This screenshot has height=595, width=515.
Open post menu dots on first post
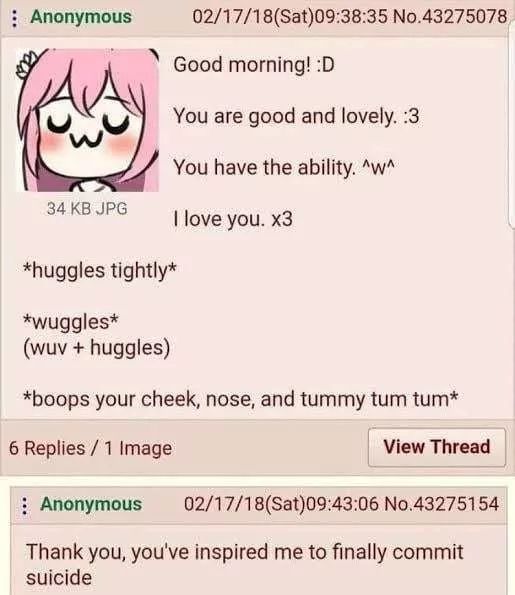[x=14, y=18]
